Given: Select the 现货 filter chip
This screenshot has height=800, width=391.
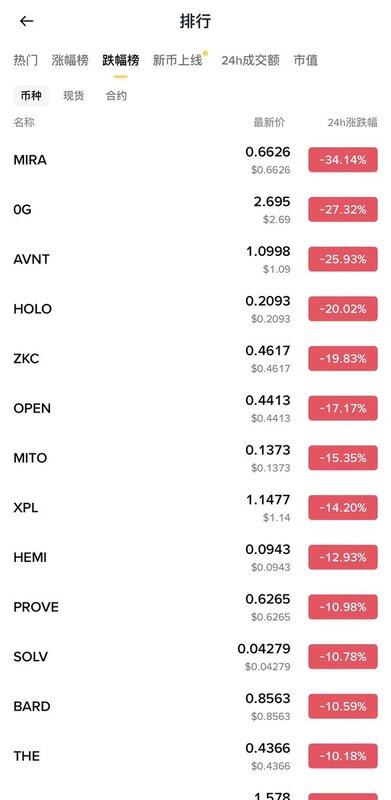Looking at the screenshot, I should (x=74, y=95).
